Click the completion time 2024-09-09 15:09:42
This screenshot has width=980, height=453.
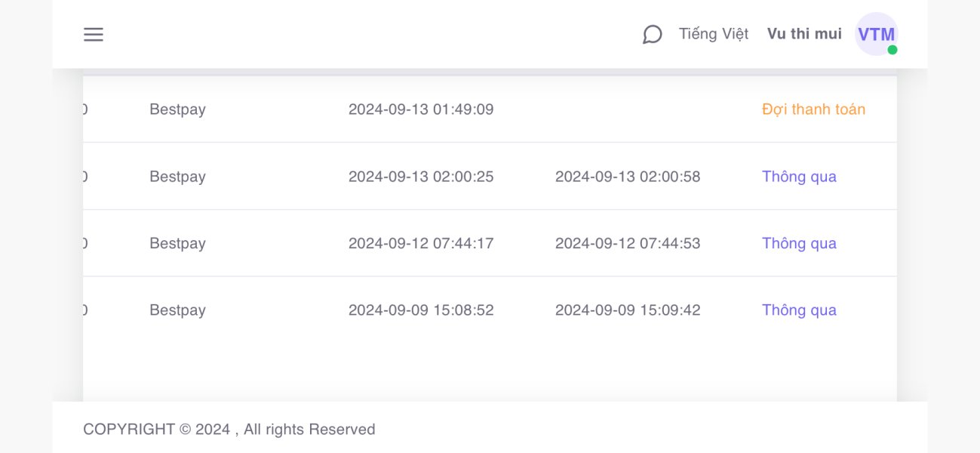coord(628,310)
